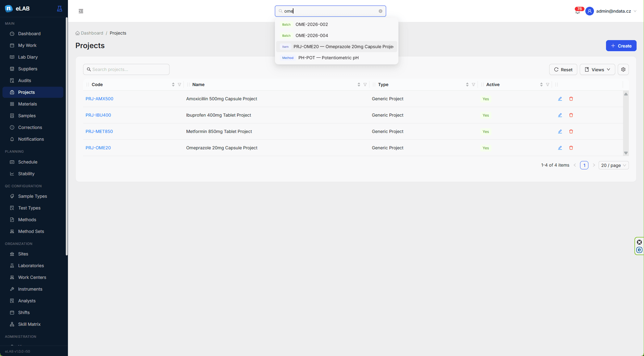
Task: Sort by the Type column
Action: [467, 85]
